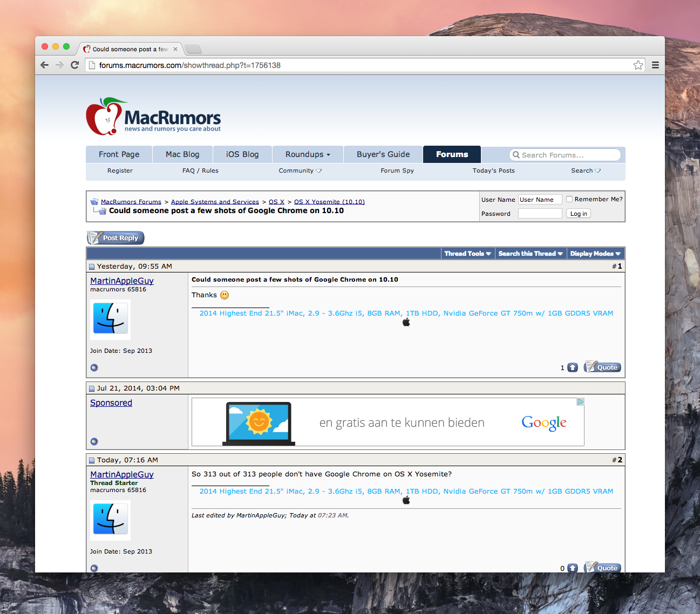700x614 pixels.
Task: Click the post icon next to Jul 21, 2014
Action: pos(92,388)
